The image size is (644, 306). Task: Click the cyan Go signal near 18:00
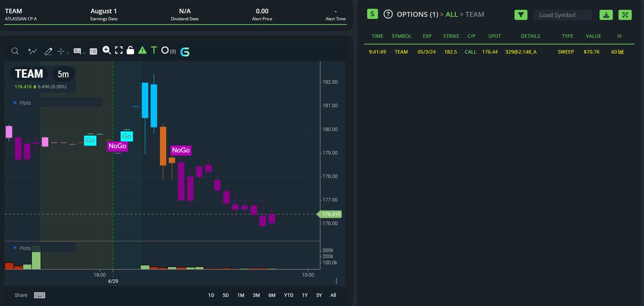tap(90, 141)
